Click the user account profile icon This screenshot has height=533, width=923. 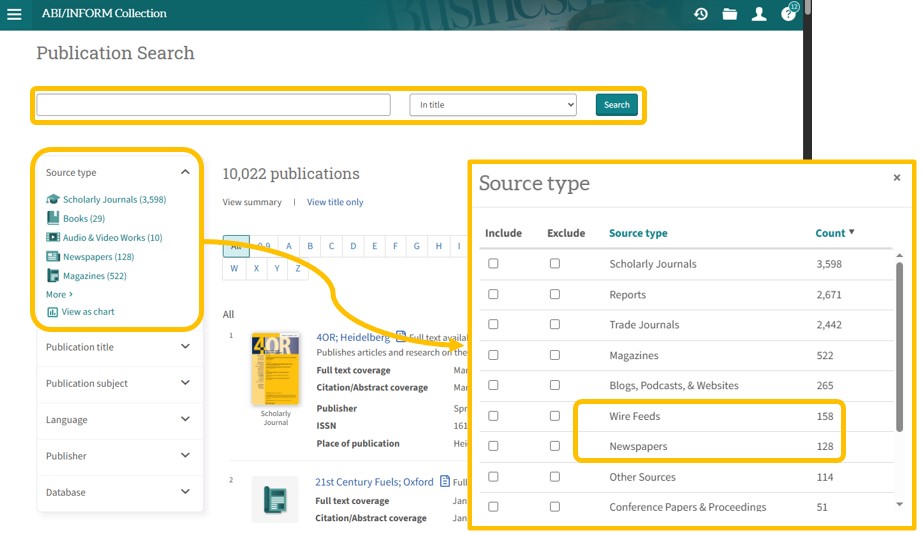[759, 14]
